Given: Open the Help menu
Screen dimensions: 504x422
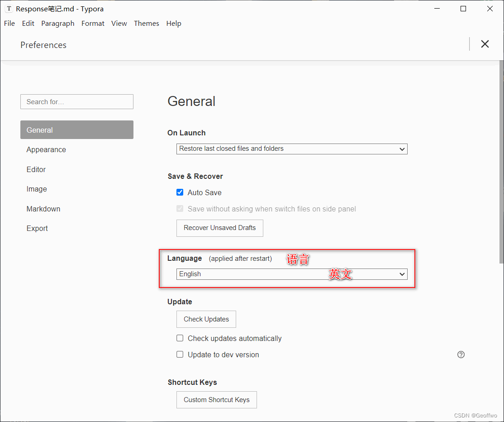Looking at the screenshot, I should [x=174, y=24].
